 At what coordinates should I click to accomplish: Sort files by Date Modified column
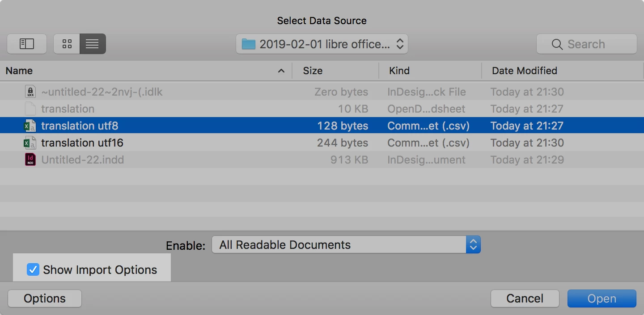point(524,71)
